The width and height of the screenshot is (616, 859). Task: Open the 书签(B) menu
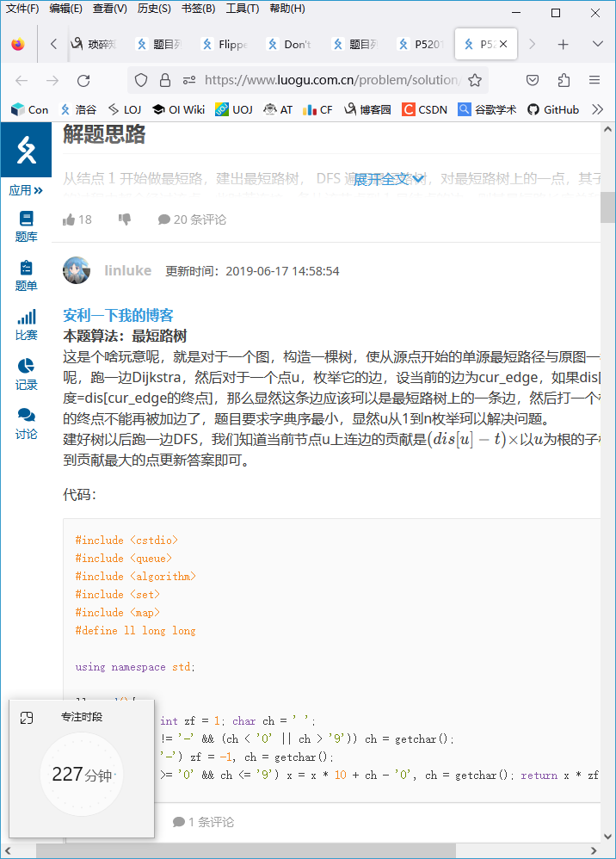198,9
